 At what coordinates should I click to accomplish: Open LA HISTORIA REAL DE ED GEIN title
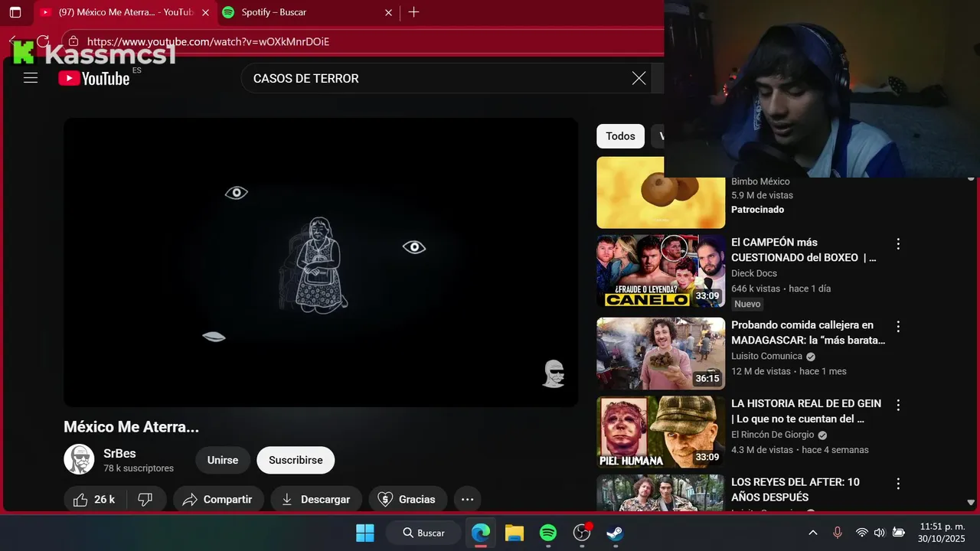[x=806, y=411]
